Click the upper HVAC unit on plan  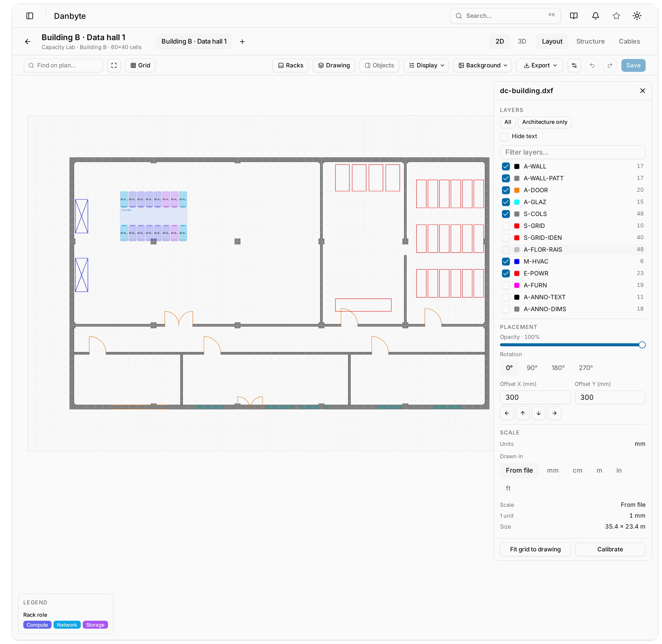pyautogui.click(x=81, y=216)
